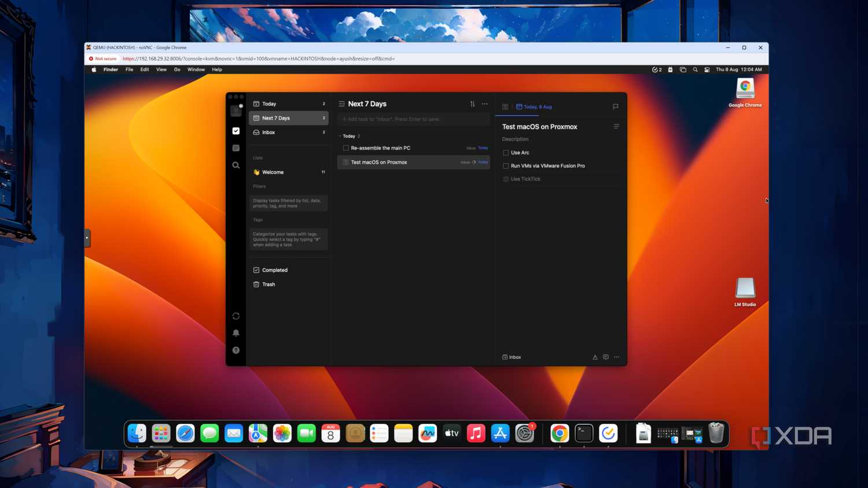Open the Edit menu
The width and height of the screenshot is (868, 488).
click(x=145, y=69)
